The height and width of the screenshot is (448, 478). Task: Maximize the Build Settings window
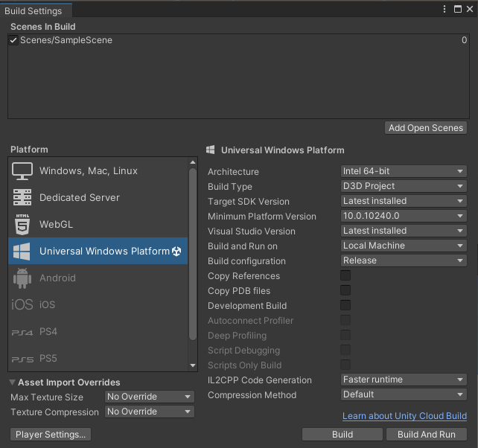(458, 9)
